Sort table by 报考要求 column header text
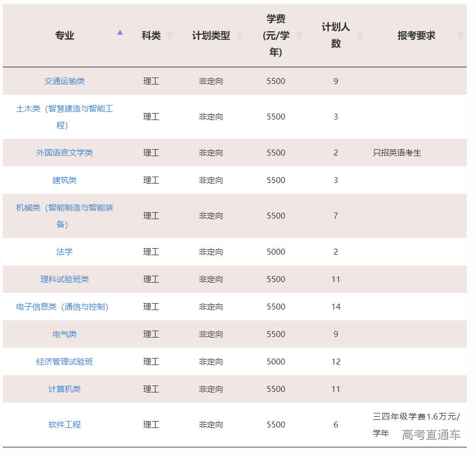 coord(416,36)
